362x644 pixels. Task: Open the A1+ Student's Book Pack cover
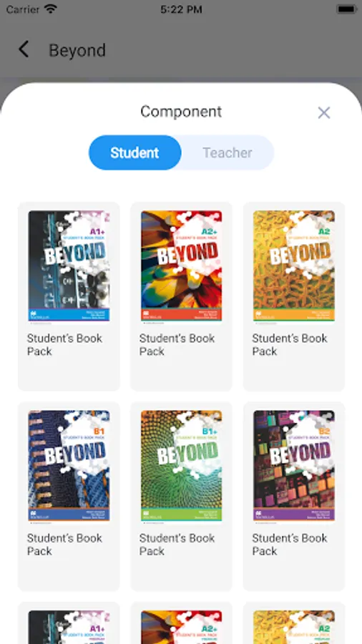[x=69, y=268]
